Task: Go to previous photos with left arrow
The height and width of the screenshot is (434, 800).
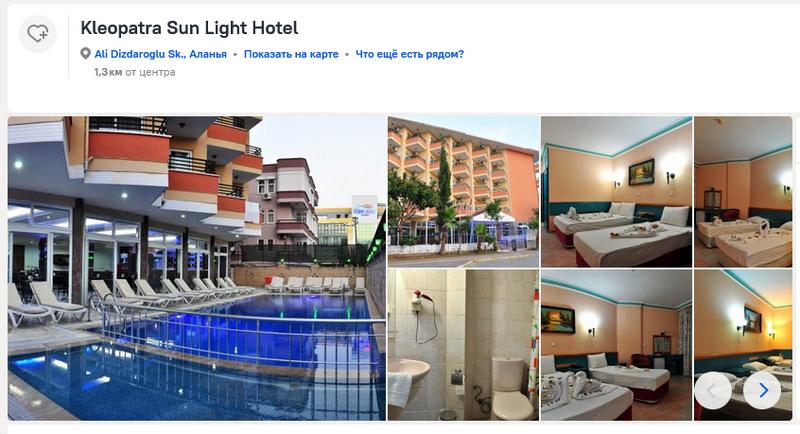Action: pyautogui.click(x=713, y=391)
